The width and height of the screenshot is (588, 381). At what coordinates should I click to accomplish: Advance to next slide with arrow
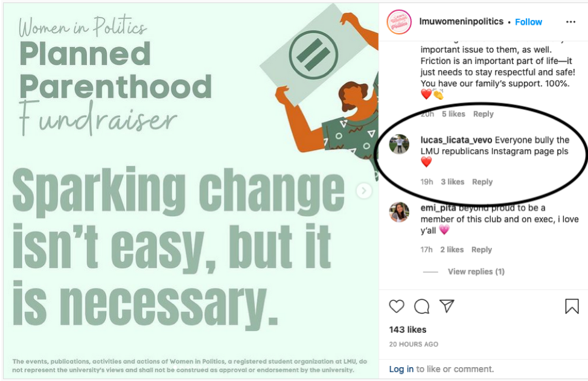click(363, 191)
